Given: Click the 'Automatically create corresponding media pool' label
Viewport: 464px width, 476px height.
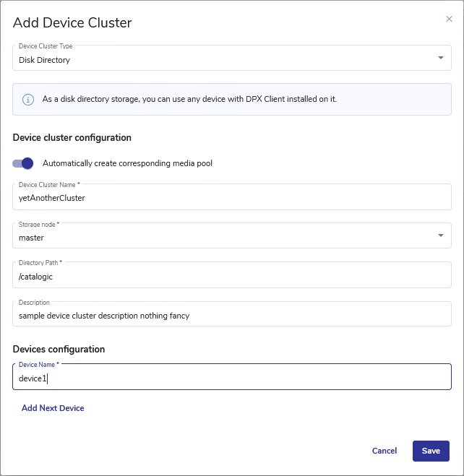Looking at the screenshot, I should 127,163.
